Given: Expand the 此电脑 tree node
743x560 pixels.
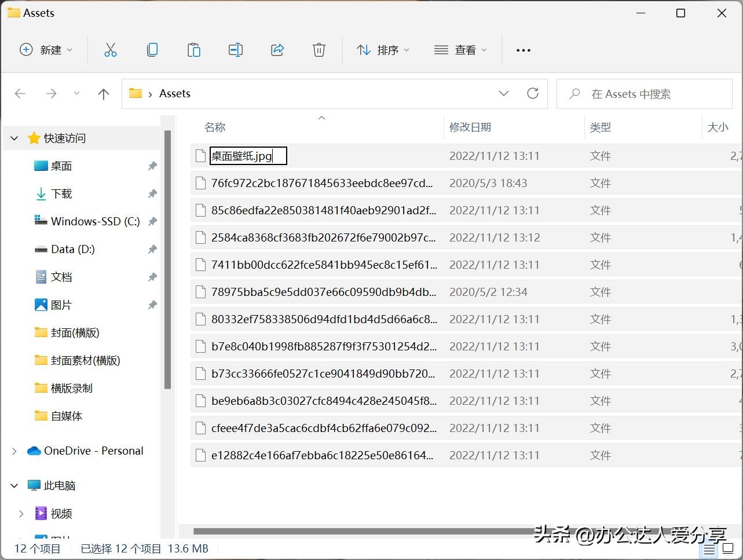Looking at the screenshot, I should pyautogui.click(x=14, y=485).
